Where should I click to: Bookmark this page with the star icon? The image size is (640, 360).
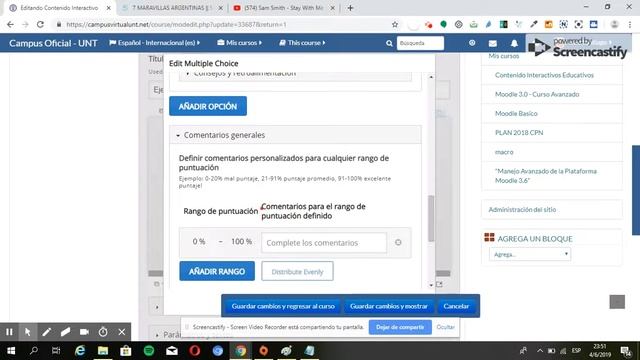pos(395,24)
